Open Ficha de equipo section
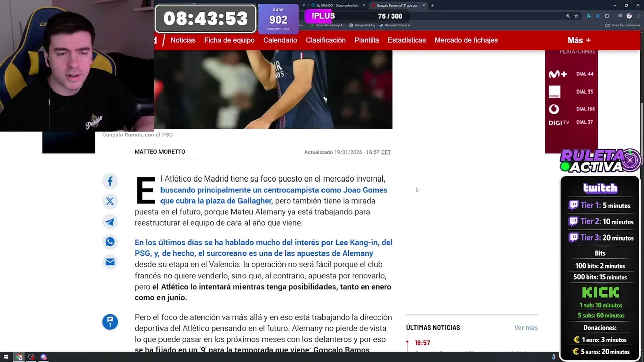This screenshot has width=644, height=362. pos(229,40)
